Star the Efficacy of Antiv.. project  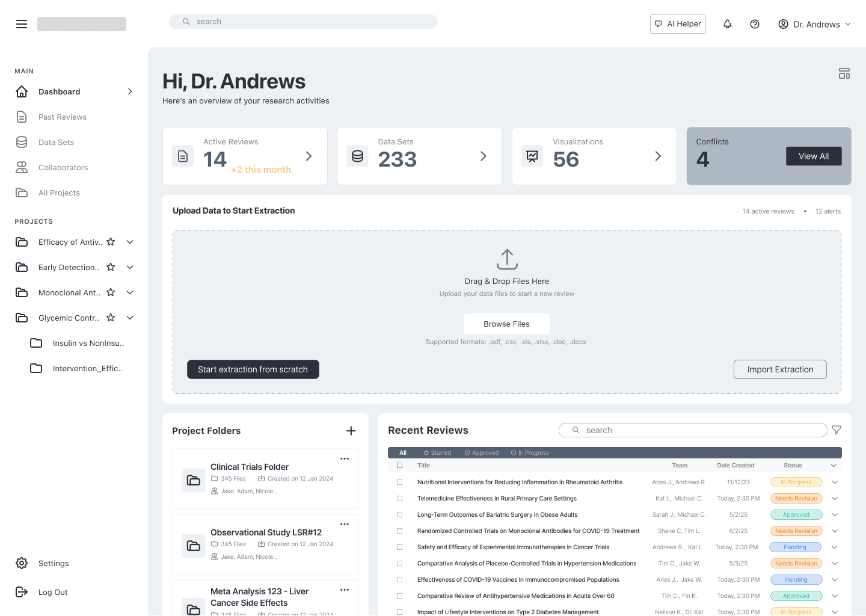(x=111, y=242)
